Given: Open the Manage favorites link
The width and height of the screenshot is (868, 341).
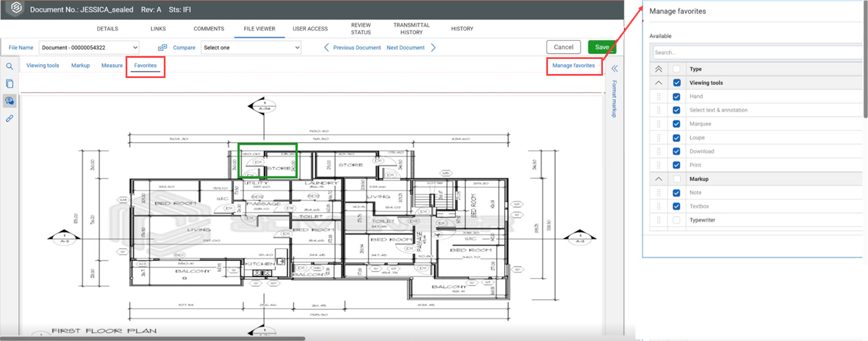Looking at the screenshot, I should 573,65.
